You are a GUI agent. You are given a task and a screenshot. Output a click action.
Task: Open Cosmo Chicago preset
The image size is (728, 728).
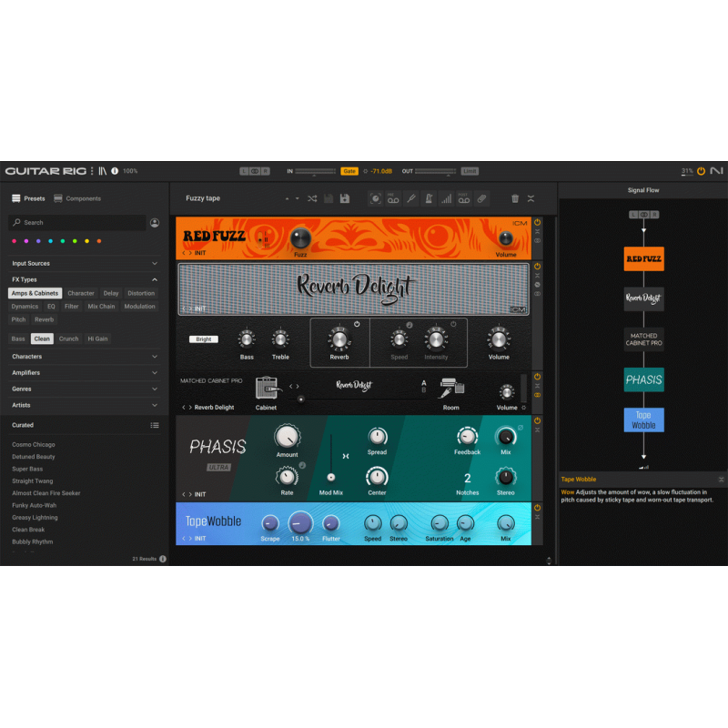click(34, 445)
